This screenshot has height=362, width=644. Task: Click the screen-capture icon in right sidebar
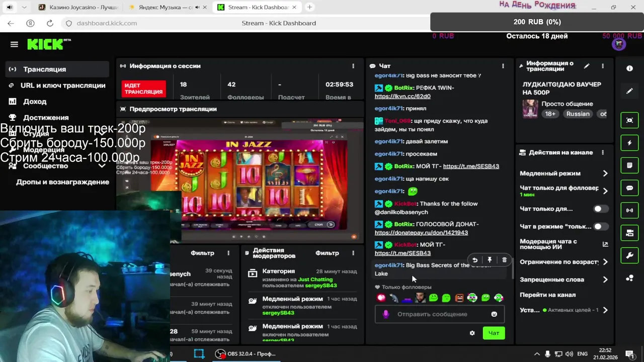pos(629,120)
